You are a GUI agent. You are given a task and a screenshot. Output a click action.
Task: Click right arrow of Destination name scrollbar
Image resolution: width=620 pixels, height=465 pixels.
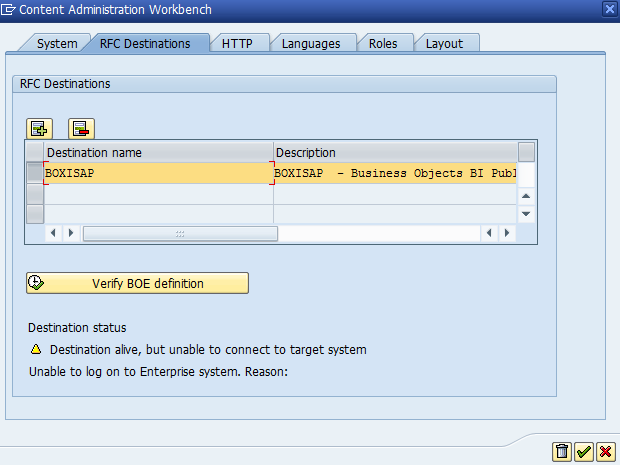click(71, 233)
